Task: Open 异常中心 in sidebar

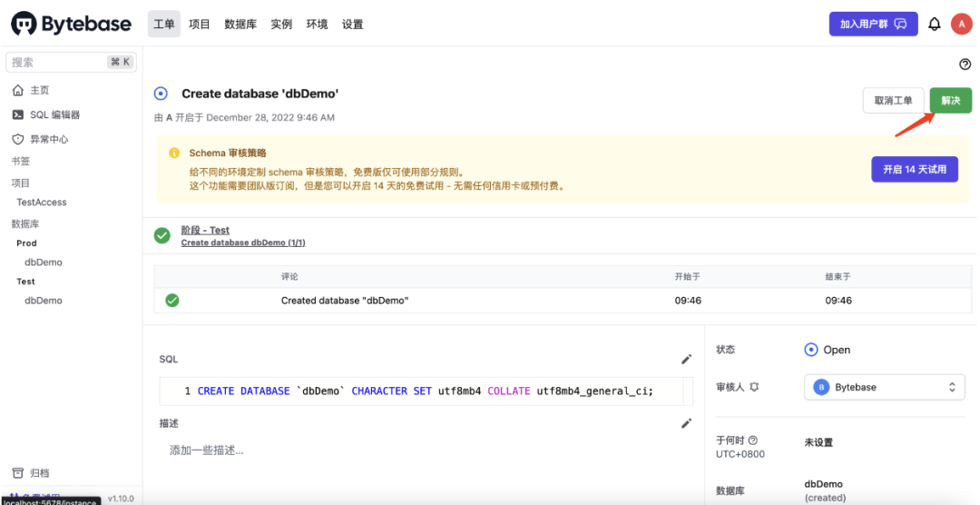Action: tap(49, 139)
